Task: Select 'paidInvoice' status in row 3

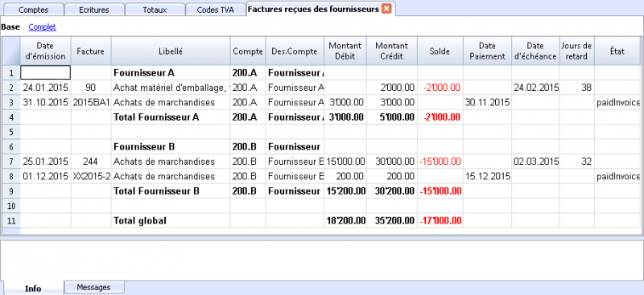Action: pyautogui.click(x=618, y=103)
